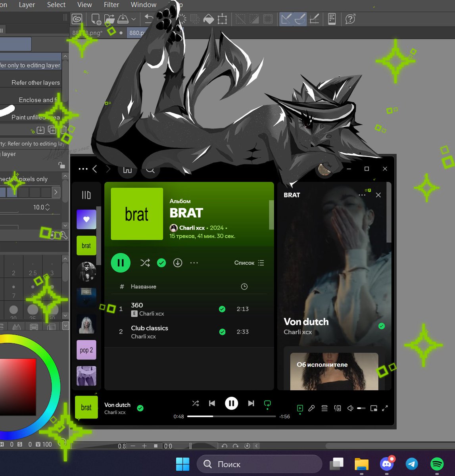Close the Now Playing BRAT panel
Screen dimensions: 455x476
378,195
